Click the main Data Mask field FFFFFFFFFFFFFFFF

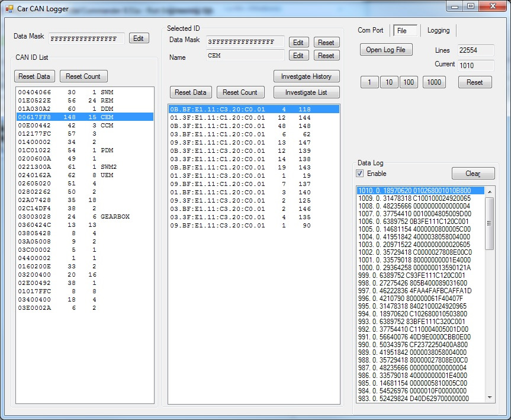pos(86,39)
